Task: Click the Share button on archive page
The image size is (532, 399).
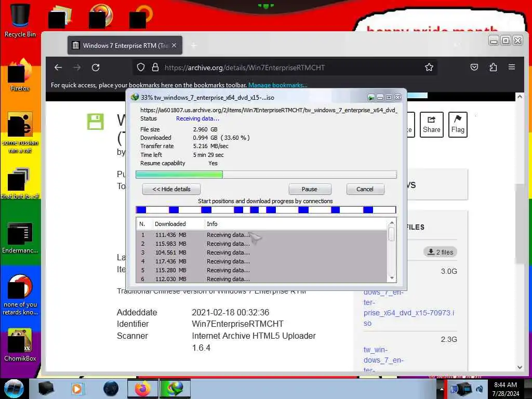Action: (432, 125)
